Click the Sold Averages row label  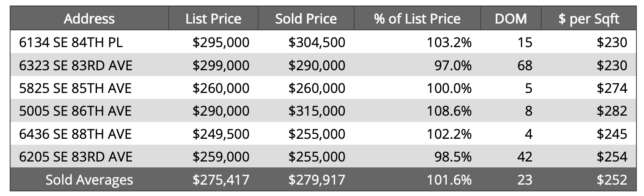(89, 180)
